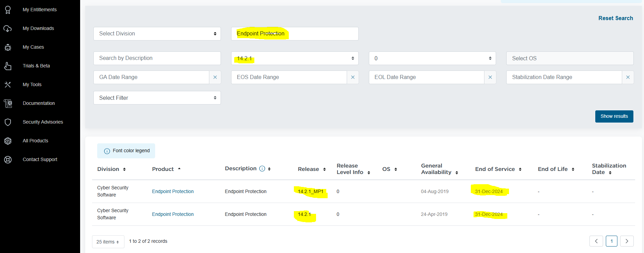Click the Reset Search link

click(616, 18)
